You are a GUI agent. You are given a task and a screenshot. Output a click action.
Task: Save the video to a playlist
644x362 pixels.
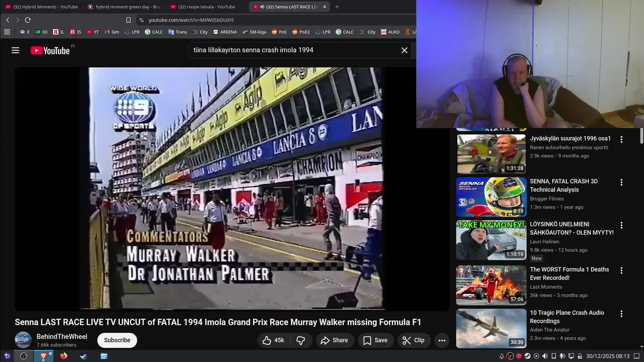375,340
